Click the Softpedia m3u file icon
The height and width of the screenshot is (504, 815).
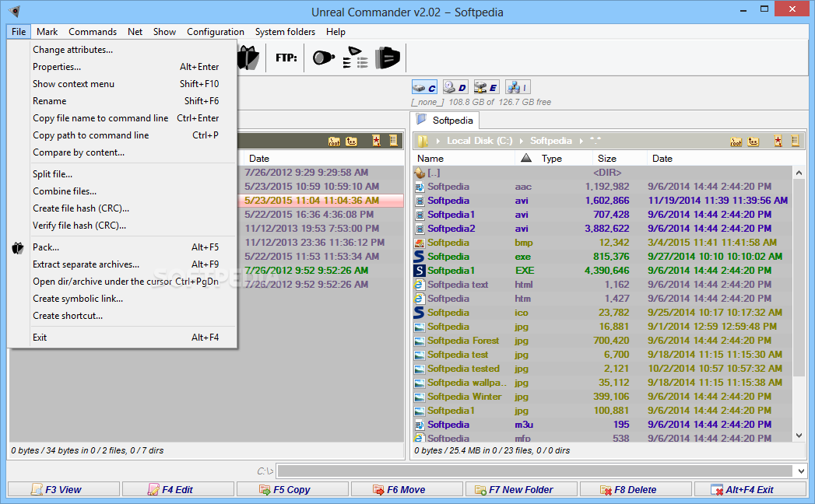(419, 425)
